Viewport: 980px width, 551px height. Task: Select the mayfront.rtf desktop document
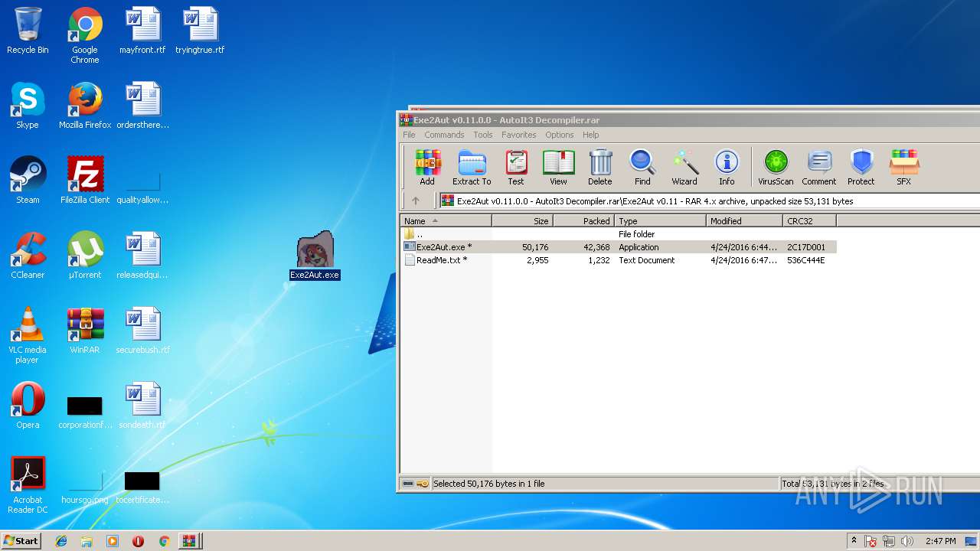pyautogui.click(x=142, y=31)
